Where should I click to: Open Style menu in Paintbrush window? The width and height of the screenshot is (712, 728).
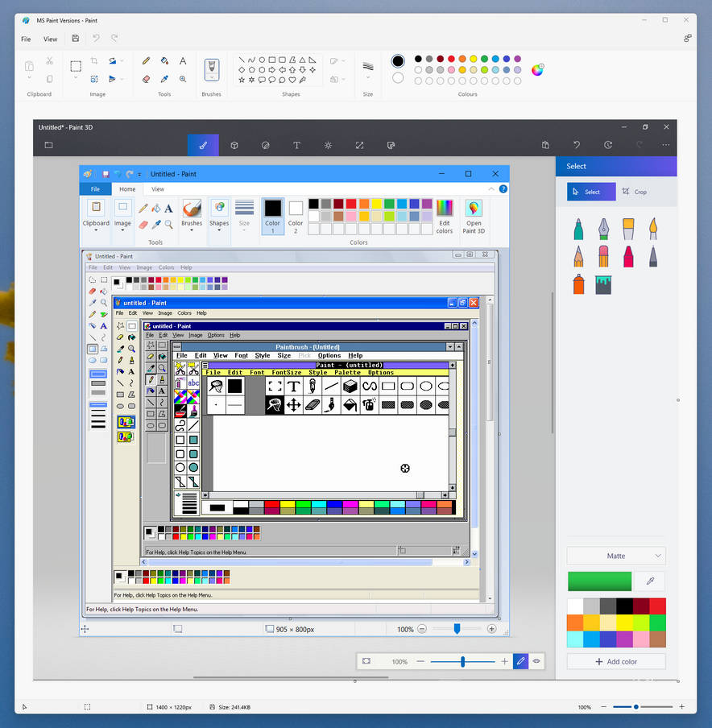pos(263,355)
